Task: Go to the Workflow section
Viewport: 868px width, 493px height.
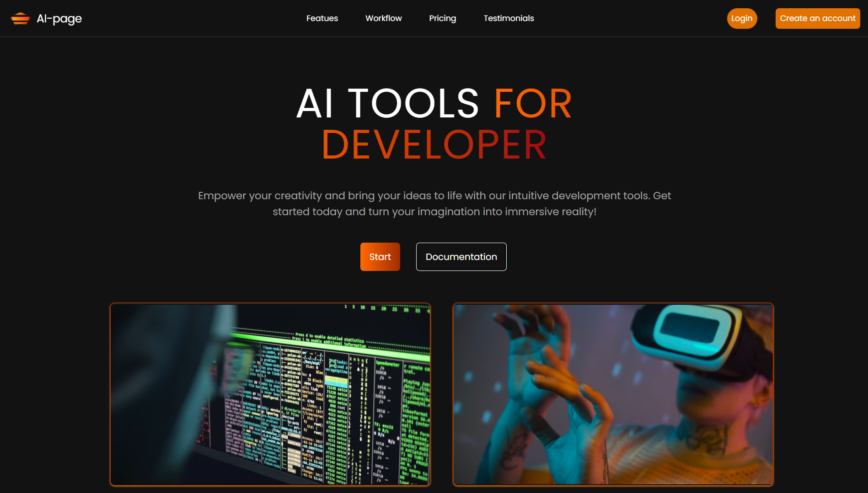Action: coord(383,18)
